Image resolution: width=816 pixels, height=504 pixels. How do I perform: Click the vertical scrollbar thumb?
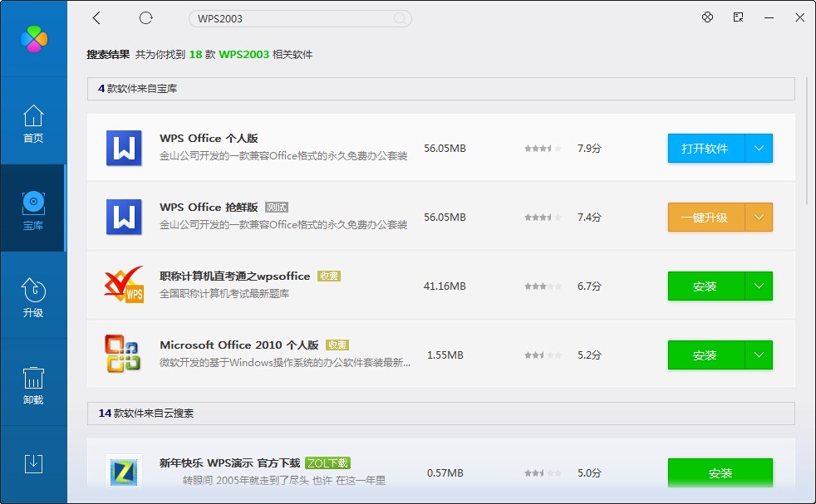pyautogui.click(x=807, y=140)
